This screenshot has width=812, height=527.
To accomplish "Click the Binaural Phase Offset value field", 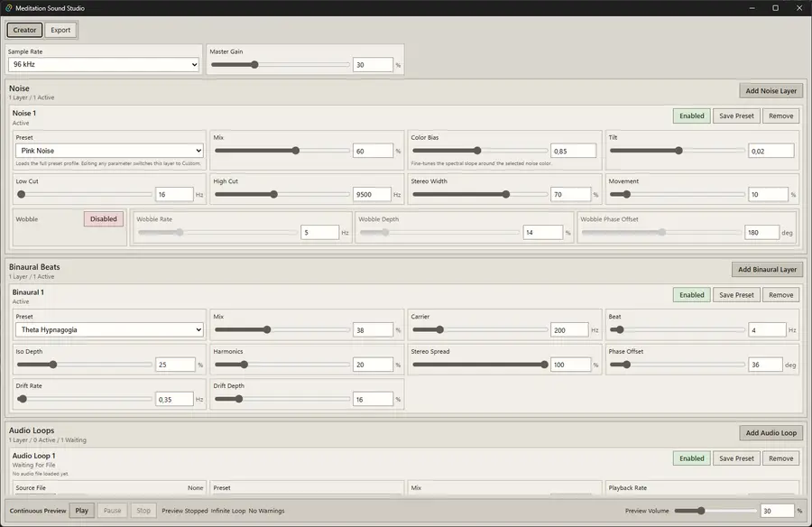I will click(765, 365).
